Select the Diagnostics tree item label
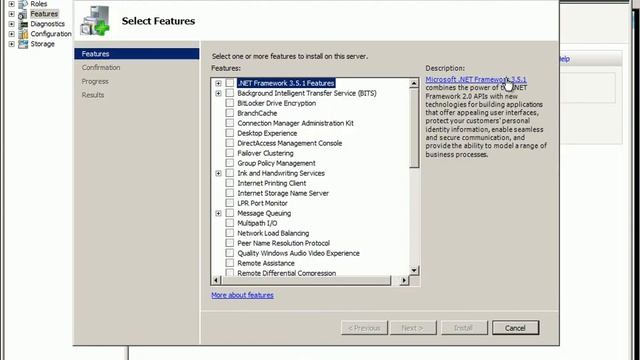 tap(48, 24)
